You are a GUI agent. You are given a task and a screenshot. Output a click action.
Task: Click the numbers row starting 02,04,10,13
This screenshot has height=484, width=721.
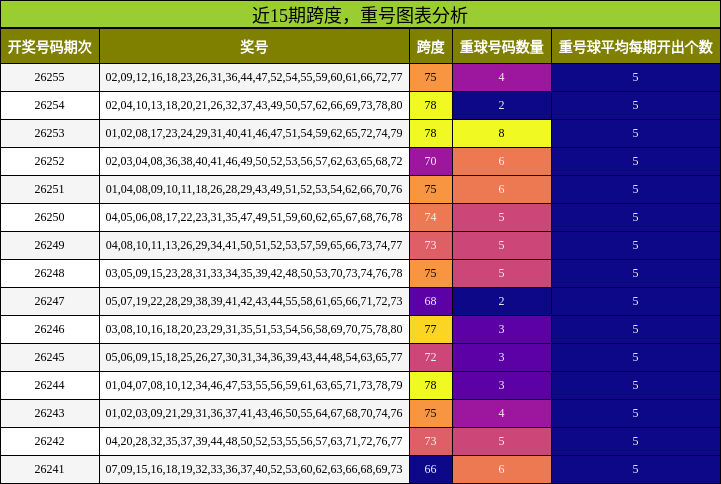pos(254,105)
